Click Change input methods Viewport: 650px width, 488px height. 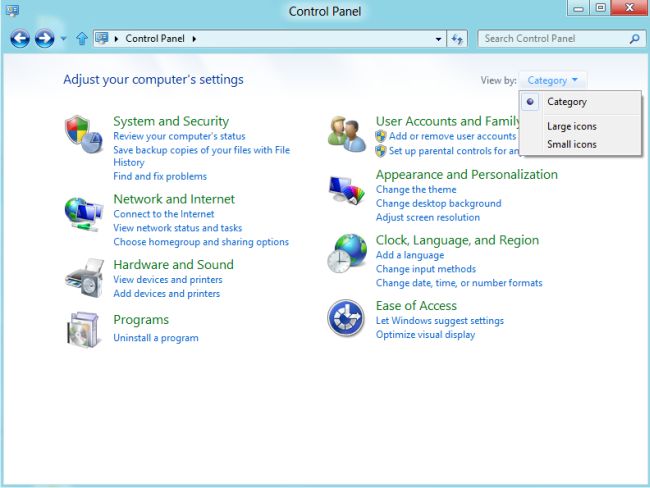426,269
